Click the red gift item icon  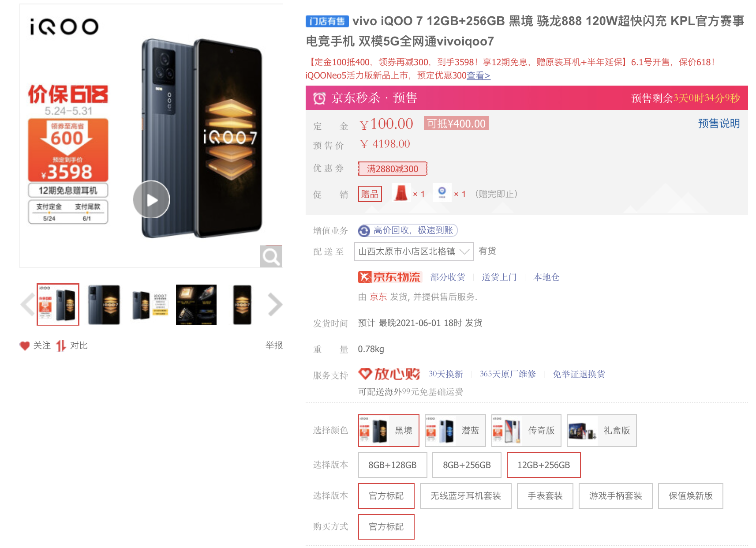(x=401, y=193)
